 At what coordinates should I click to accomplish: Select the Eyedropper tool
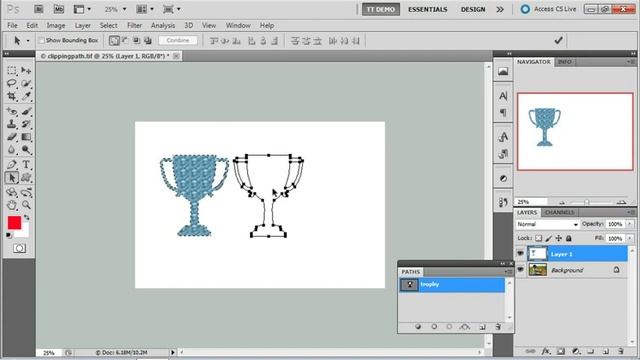(x=26, y=96)
